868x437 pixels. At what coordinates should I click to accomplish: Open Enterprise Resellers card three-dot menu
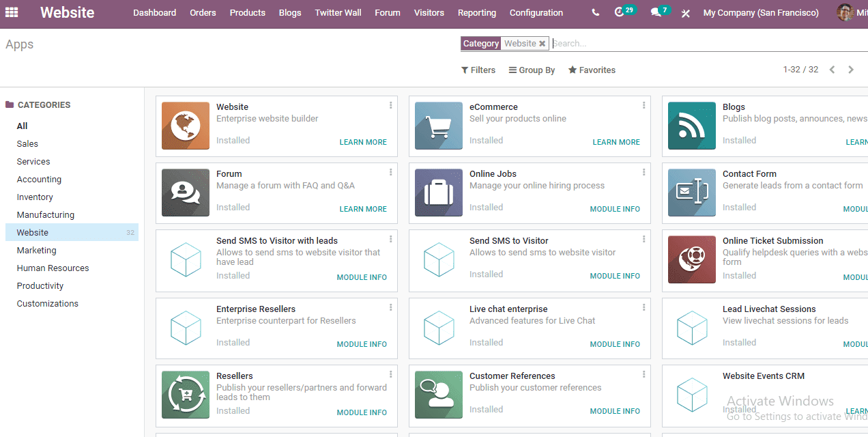[x=390, y=307]
